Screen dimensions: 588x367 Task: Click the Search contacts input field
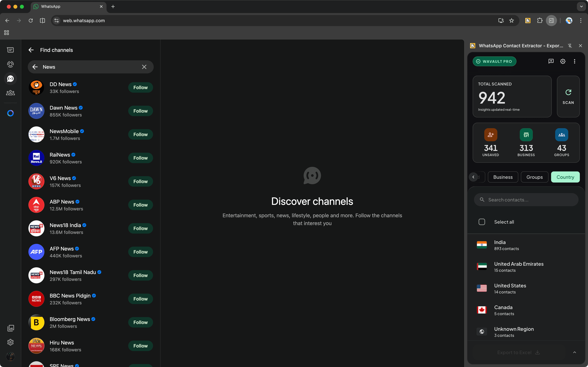(526, 199)
